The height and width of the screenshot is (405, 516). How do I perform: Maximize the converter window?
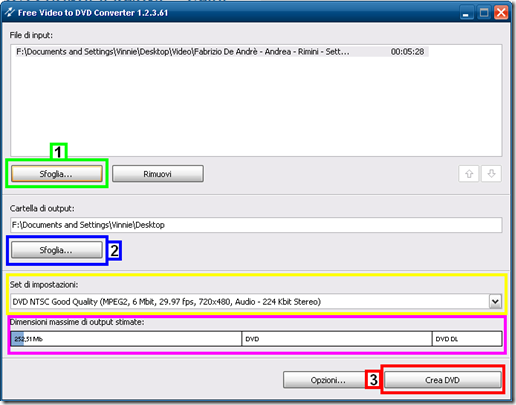[x=484, y=13]
